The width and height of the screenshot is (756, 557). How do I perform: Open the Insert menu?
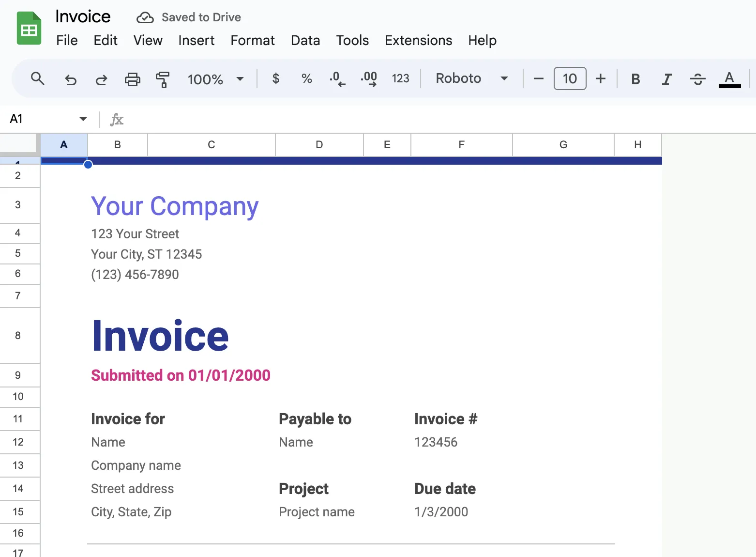click(x=197, y=40)
